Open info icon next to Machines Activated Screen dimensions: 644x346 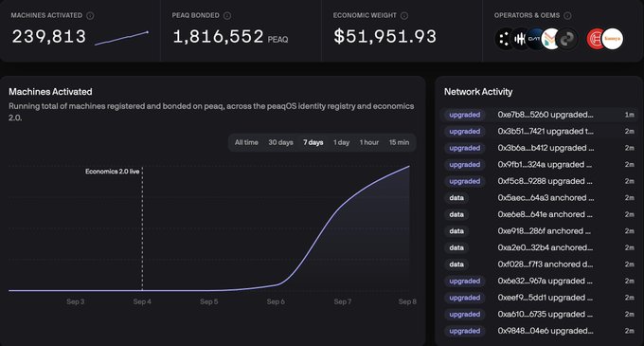(90, 15)
